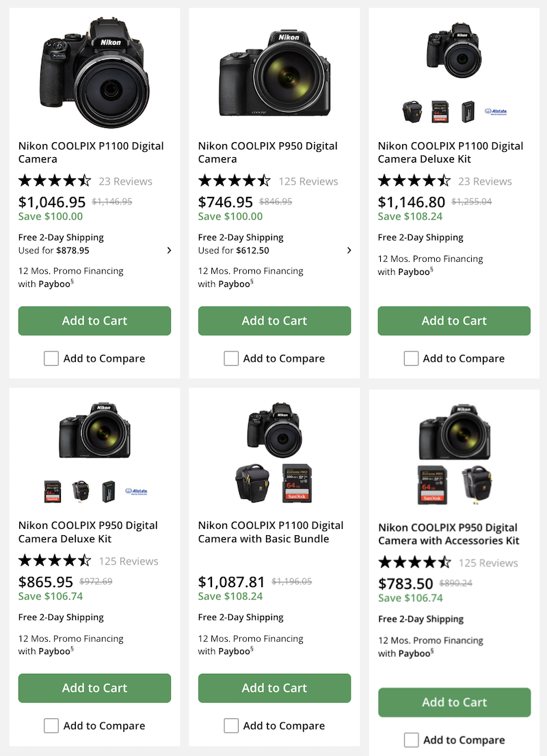The width and height of the screenshot is (547, 756).
Task: Open the Nikon COOLPIX P950 camera product image
Action: 274,73
